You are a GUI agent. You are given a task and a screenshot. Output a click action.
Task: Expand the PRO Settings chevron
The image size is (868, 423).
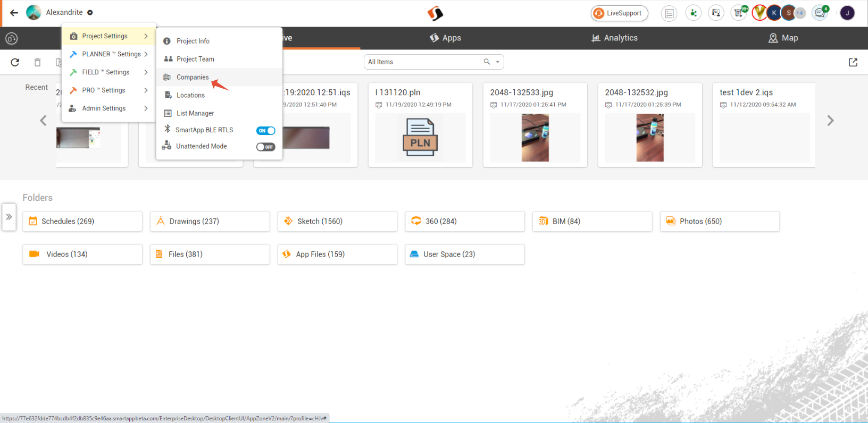click(x=146, y=90)
